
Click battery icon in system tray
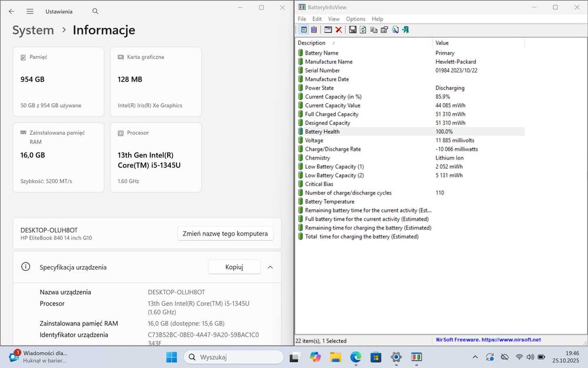[x=541, y=357]
